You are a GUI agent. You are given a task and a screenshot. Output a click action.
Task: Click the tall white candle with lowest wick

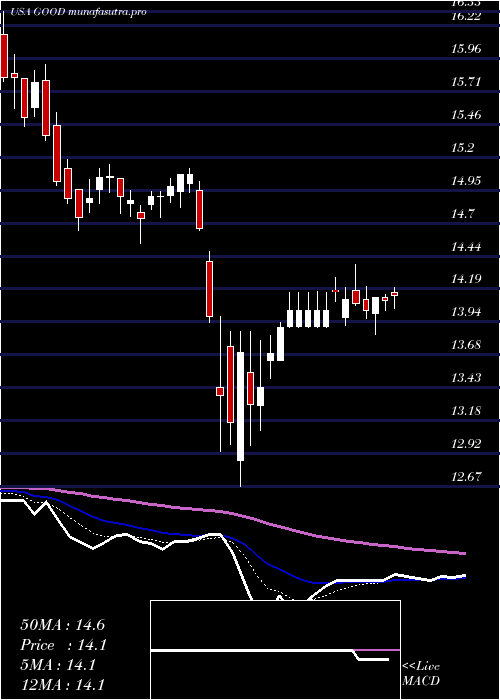point(241,406)
